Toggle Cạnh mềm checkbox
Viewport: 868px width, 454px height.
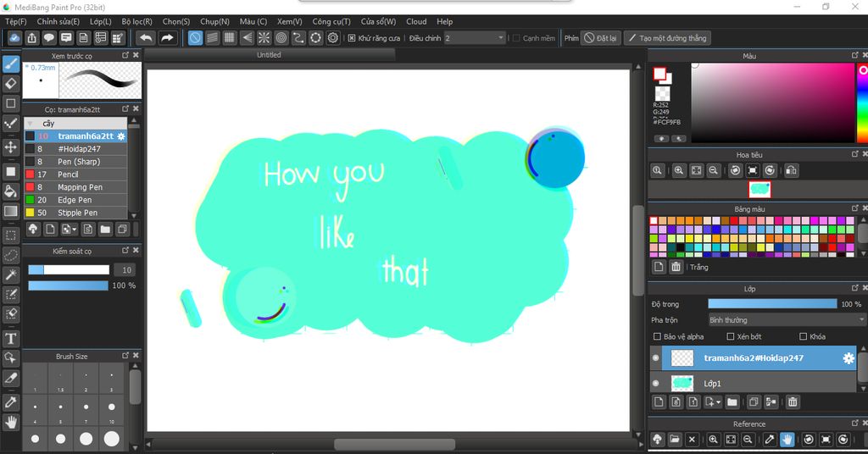(x=516, y=38)
